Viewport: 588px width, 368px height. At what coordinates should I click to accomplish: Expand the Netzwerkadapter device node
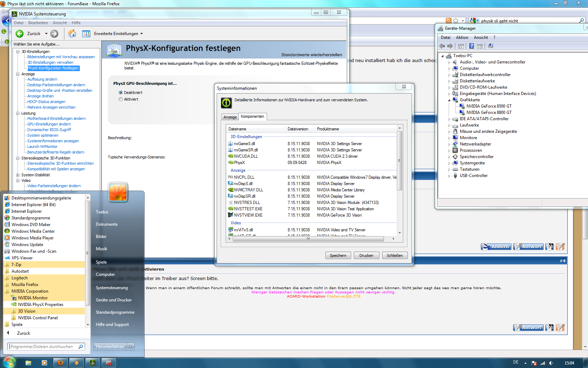tap(449, 144)
